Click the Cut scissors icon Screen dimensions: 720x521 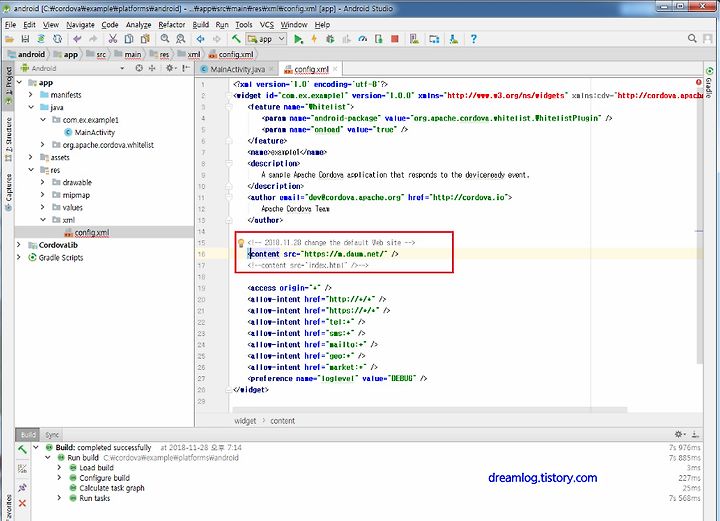pos(112,39)
